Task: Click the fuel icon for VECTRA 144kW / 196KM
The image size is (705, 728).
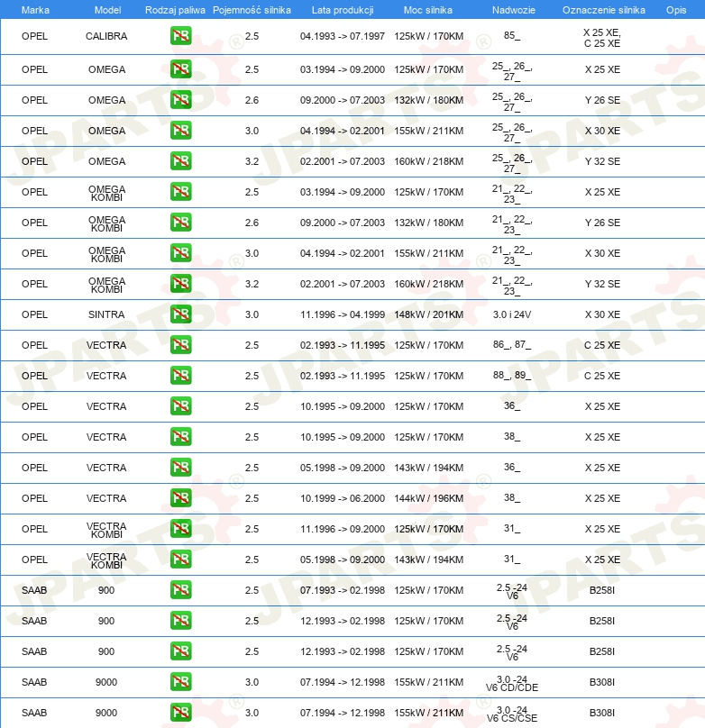Action: 180,498
